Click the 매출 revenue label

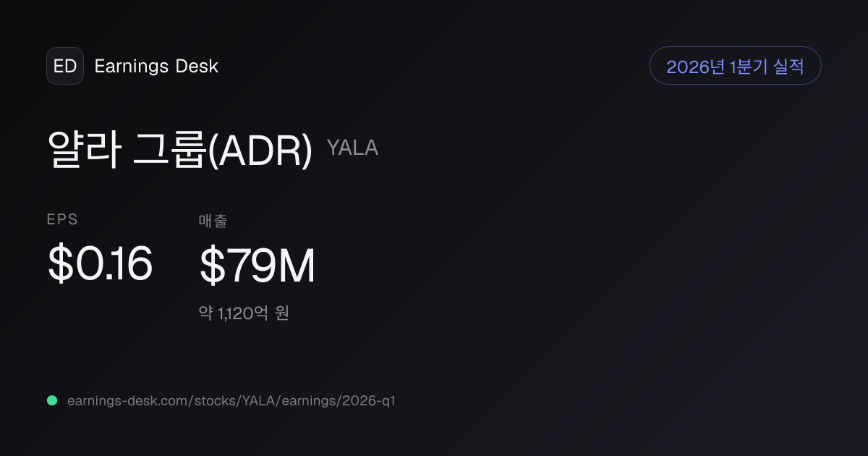[x=213, y=221]
